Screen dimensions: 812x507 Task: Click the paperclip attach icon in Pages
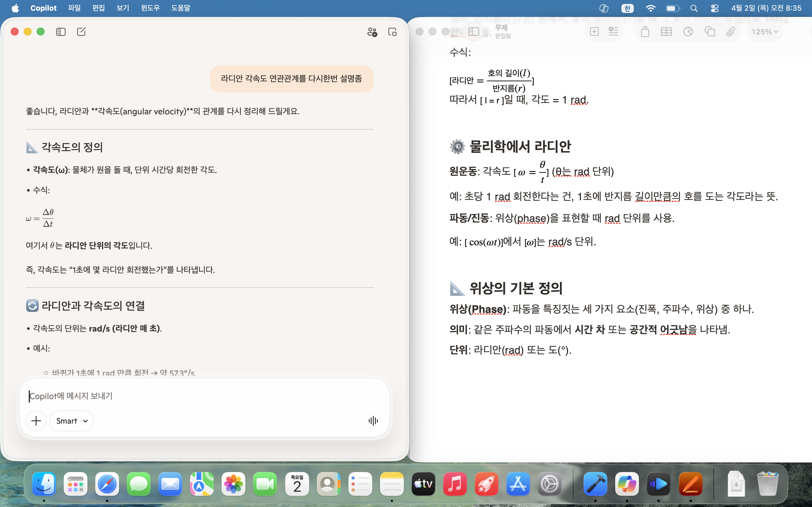731,32
